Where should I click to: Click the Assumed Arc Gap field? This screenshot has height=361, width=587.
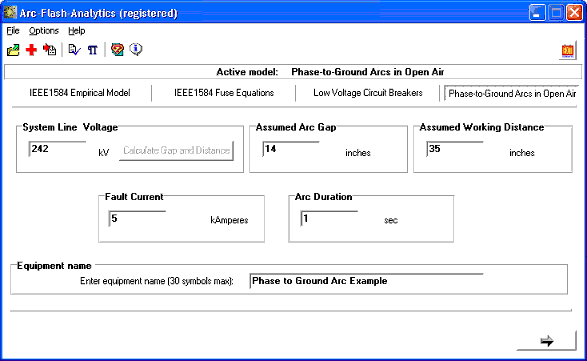[291, 149]
